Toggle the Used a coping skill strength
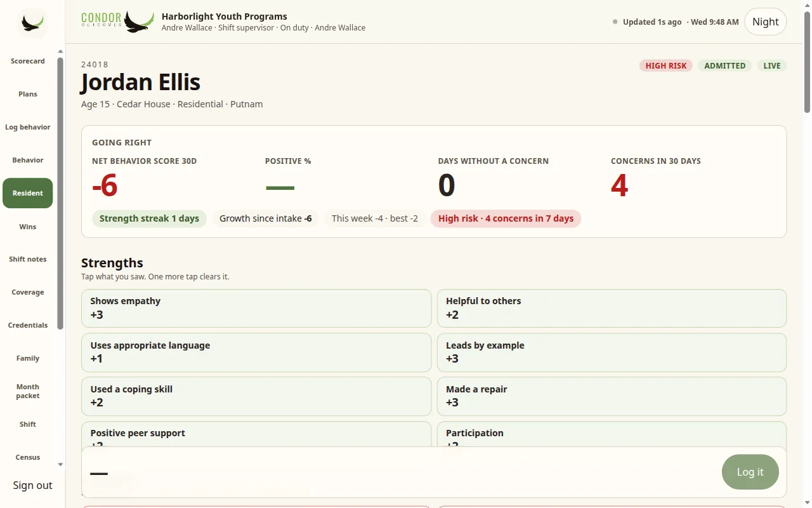 click(256, 396)
